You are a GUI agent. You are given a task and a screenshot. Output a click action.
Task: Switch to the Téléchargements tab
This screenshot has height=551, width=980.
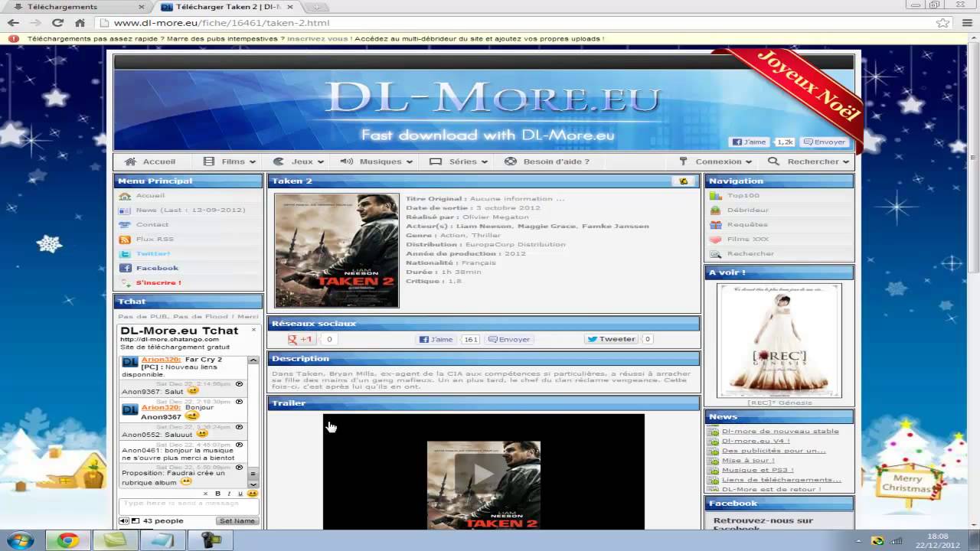pos(77,6)
